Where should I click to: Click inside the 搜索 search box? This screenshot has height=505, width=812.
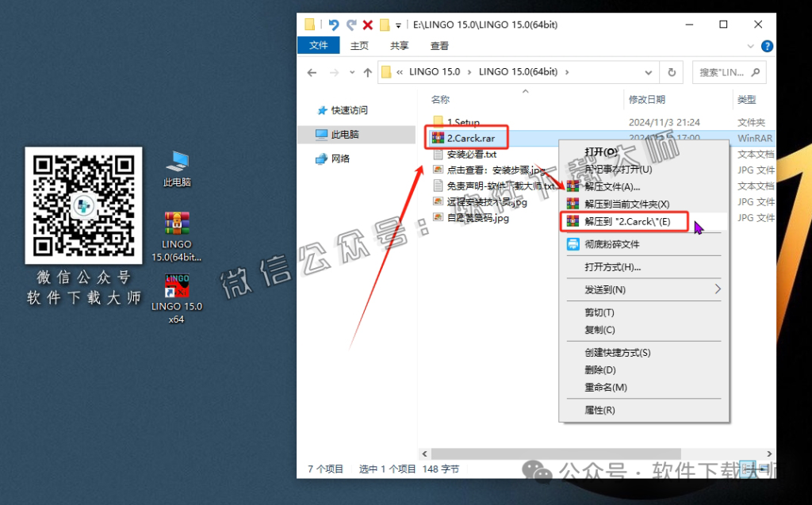click(x=726, y=72)
